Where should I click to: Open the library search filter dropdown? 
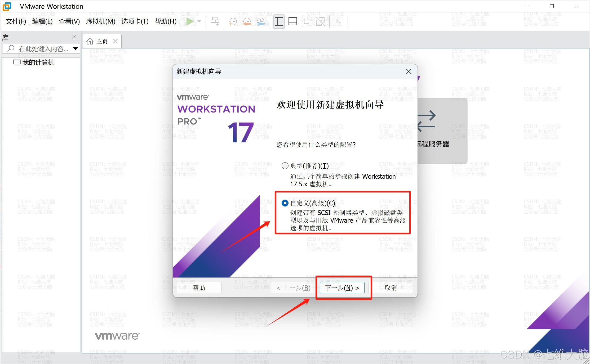coord(76,49)
